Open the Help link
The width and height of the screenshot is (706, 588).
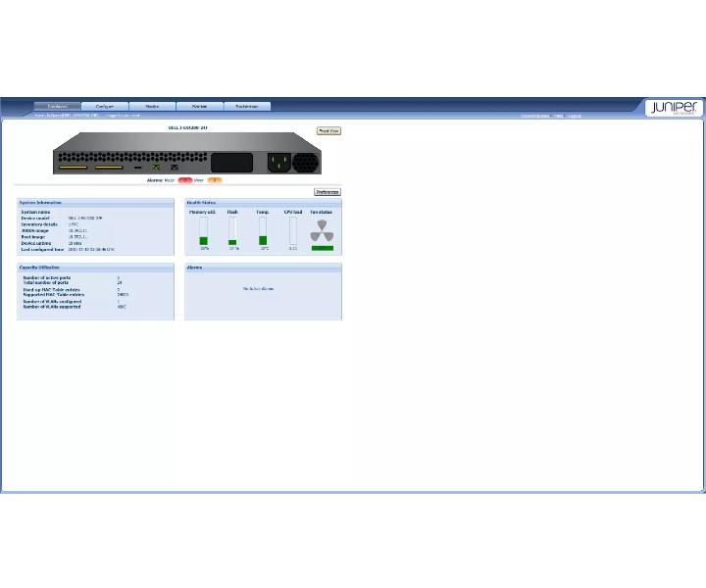(x=558, y=116)
